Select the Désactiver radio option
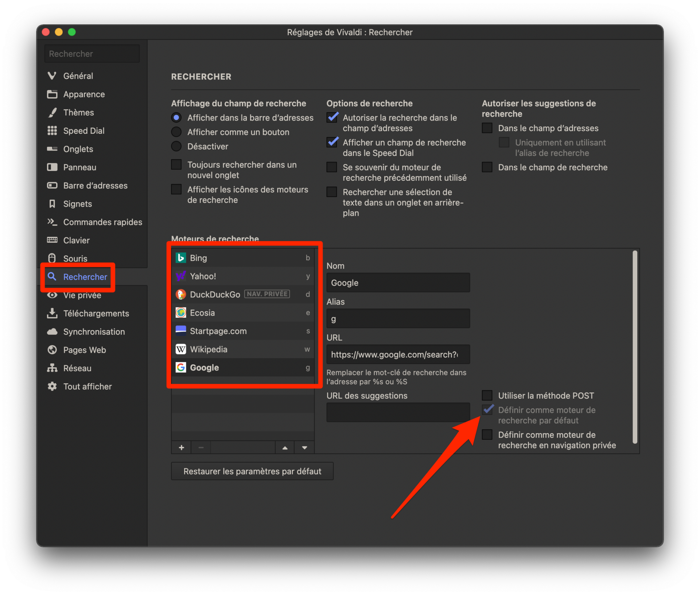Screen dimensions: 700x595 pyautogui.click(x=176, y=146)
